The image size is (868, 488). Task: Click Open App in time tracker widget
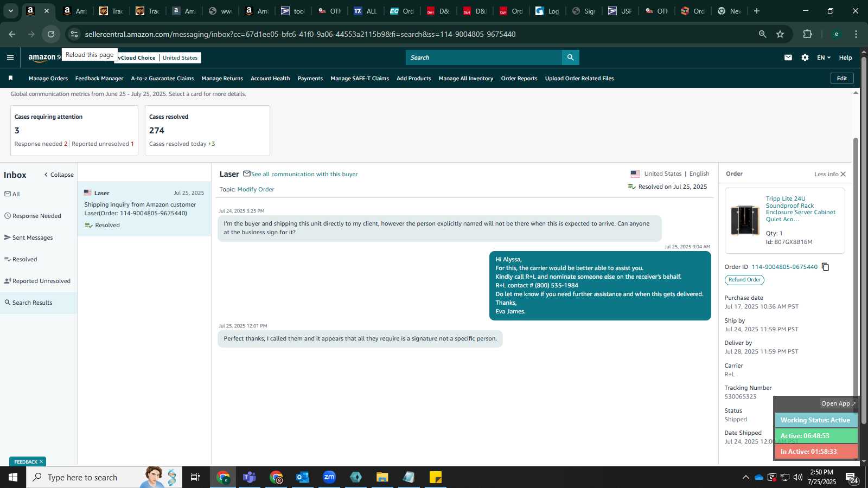tap(838, 403)
